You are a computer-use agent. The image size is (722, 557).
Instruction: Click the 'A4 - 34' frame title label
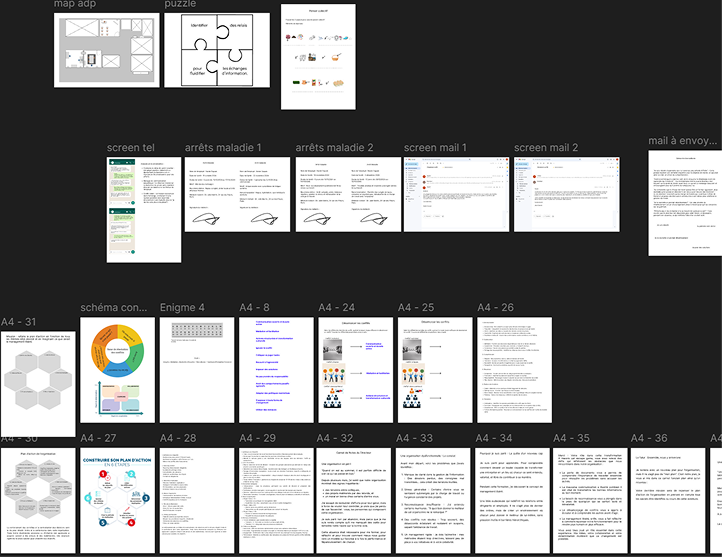[494, 439]
